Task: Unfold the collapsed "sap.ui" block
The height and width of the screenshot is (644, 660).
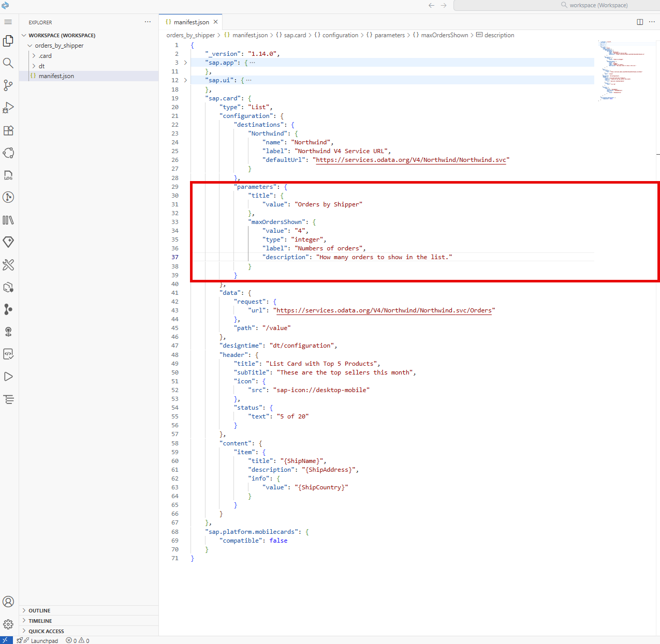Action: tap(185, 80)
